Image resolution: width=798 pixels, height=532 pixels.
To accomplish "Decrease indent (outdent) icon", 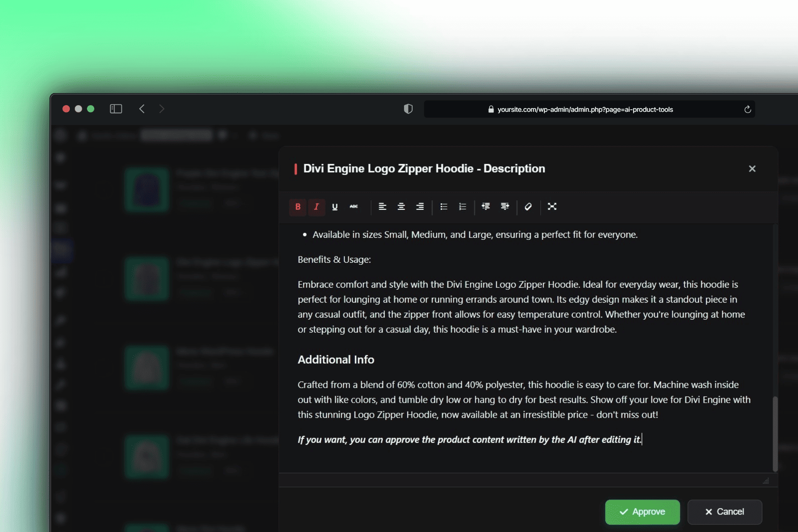I will point(485,207).
